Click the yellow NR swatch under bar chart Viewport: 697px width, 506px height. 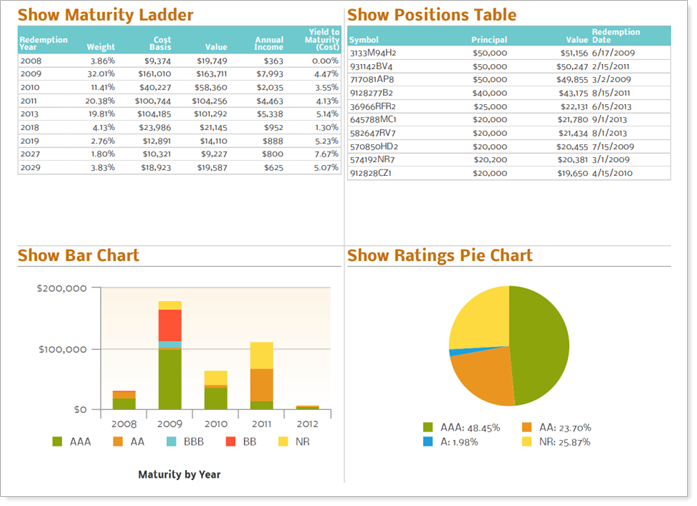284,441
